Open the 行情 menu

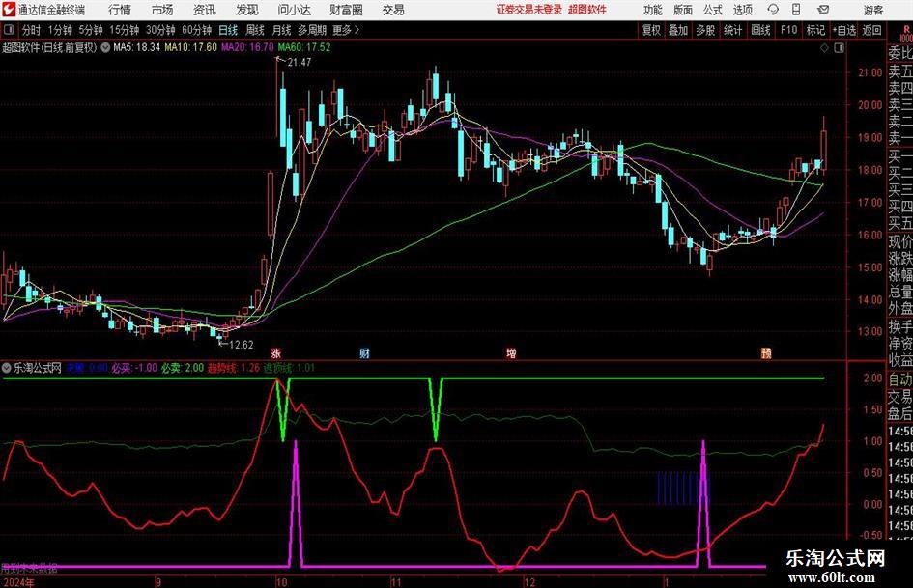tap(120, 10)
